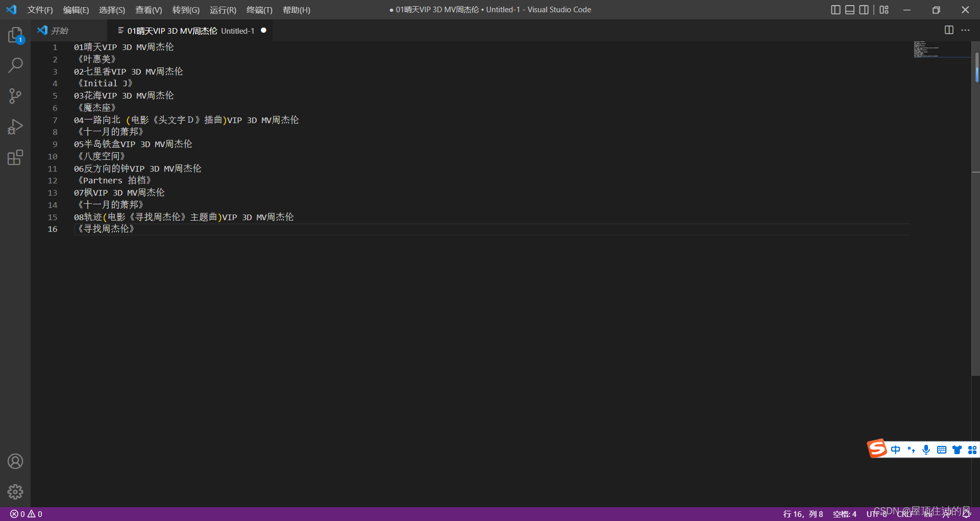Place cursor on 06反方向的钟VIP line
The width and height of the screenshot is (980, 521).
pyautogui.click(x=138, y=169)
